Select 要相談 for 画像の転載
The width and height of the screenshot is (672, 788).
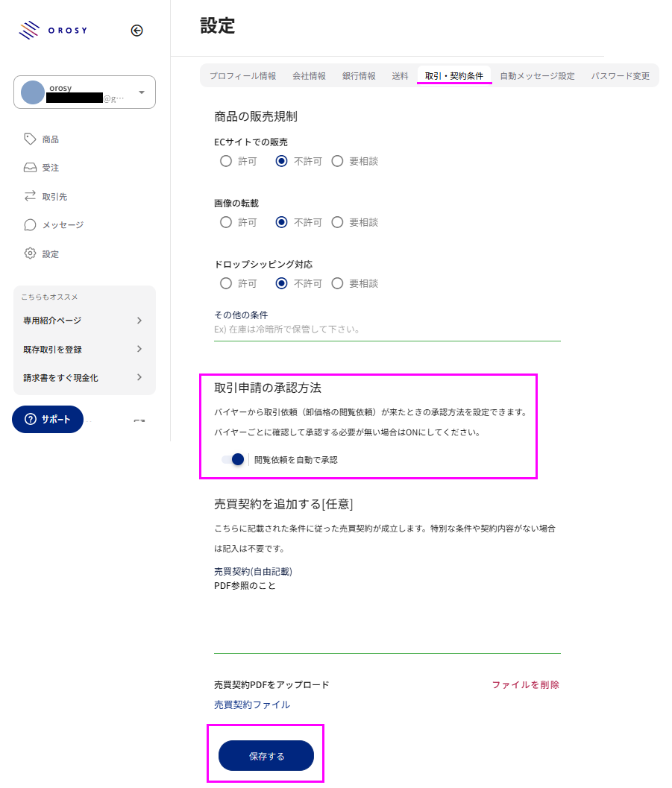coord(337,222)
